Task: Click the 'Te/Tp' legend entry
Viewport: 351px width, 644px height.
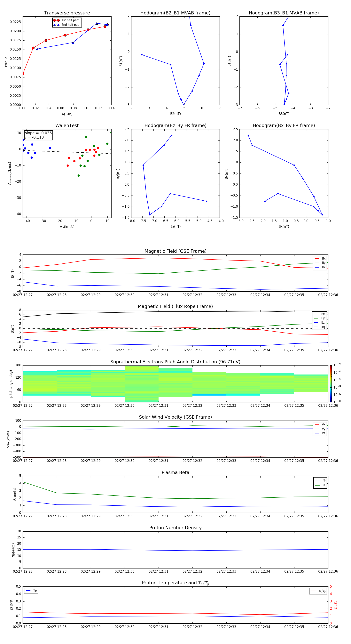Action: coord(318,591)
